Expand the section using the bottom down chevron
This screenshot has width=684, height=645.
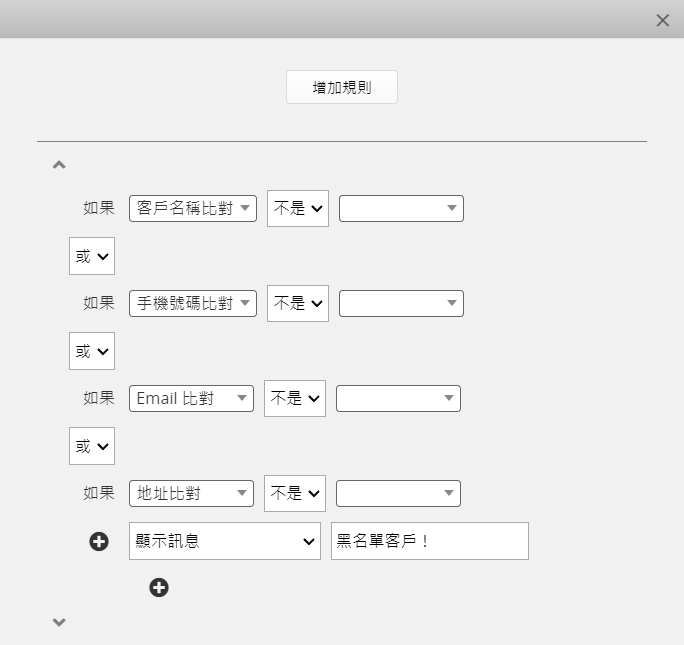click(x=59, y=622)
